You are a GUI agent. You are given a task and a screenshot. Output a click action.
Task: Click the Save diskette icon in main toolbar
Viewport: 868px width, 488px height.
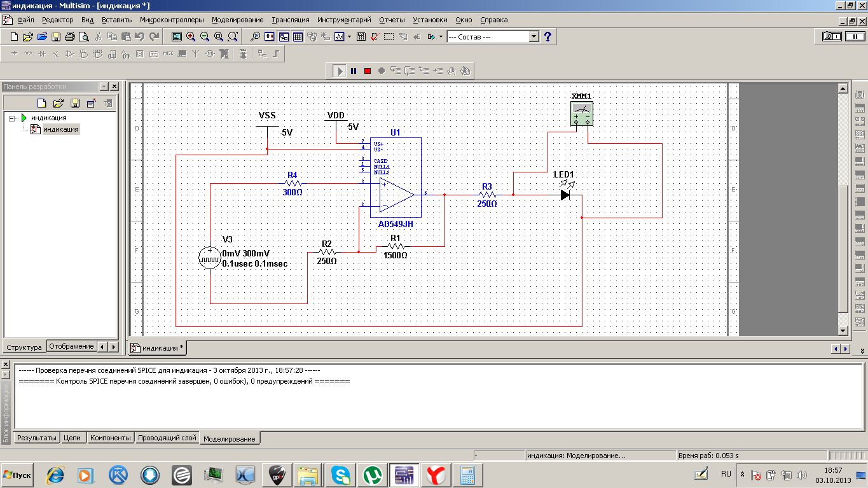56,37
